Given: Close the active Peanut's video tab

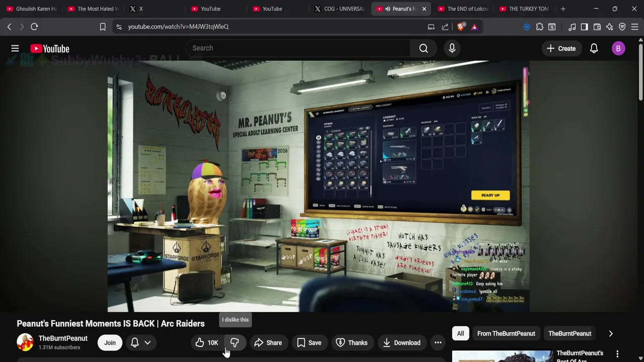Looking at the screenshot, I should [x=424, y=9].
